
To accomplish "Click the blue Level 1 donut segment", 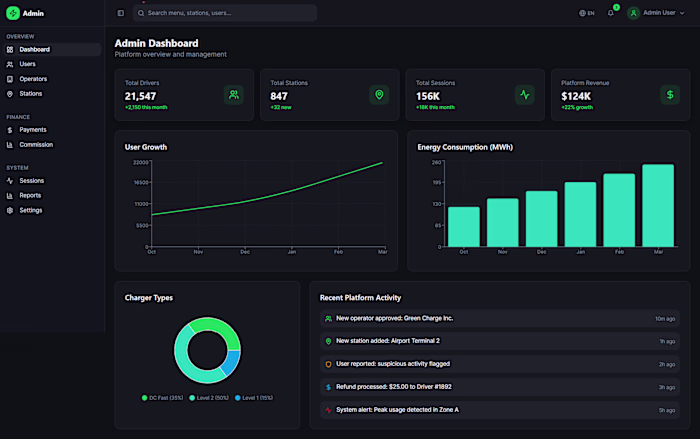I will 231,363.
